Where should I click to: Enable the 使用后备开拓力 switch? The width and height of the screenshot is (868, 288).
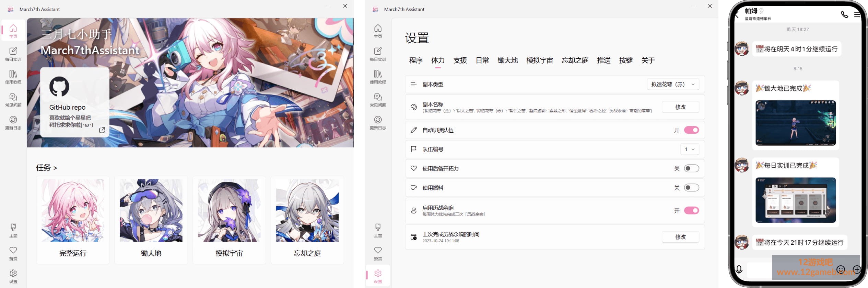[691, 168]
